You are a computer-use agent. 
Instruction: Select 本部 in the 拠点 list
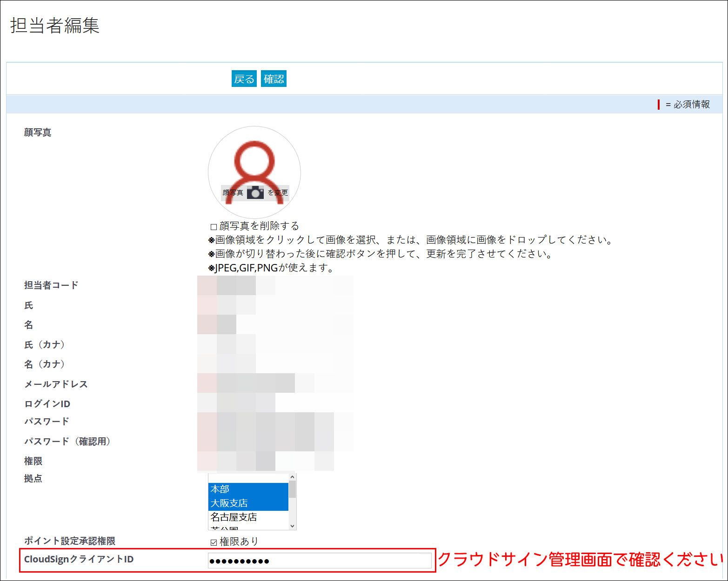[248, 489]
